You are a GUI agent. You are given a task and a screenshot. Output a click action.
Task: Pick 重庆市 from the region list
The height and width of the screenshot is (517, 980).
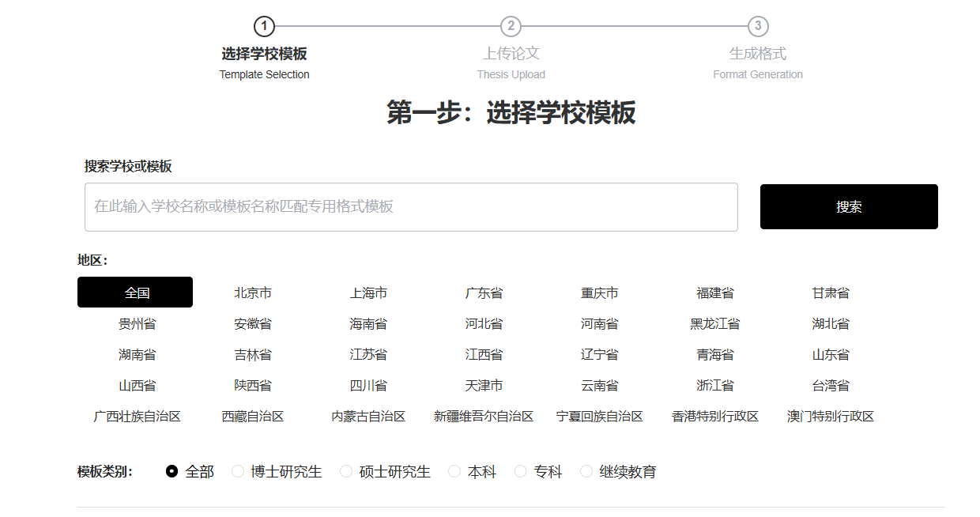600,292
